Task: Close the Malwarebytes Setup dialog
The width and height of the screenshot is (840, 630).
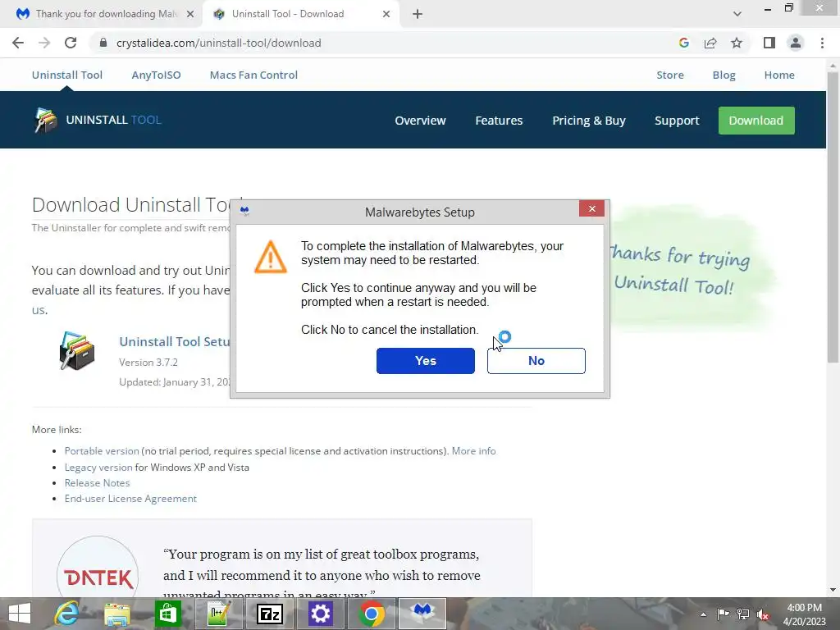Action: click(x=591, y=209)
